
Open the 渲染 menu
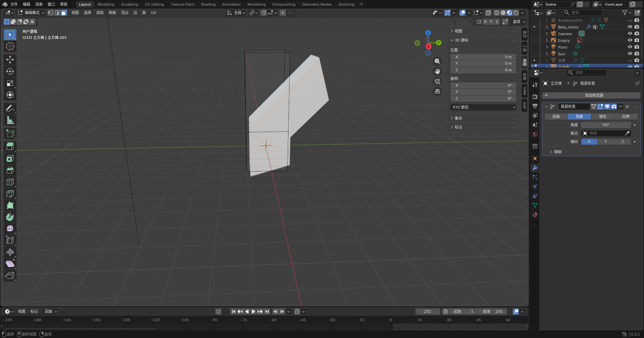(39, 4)
